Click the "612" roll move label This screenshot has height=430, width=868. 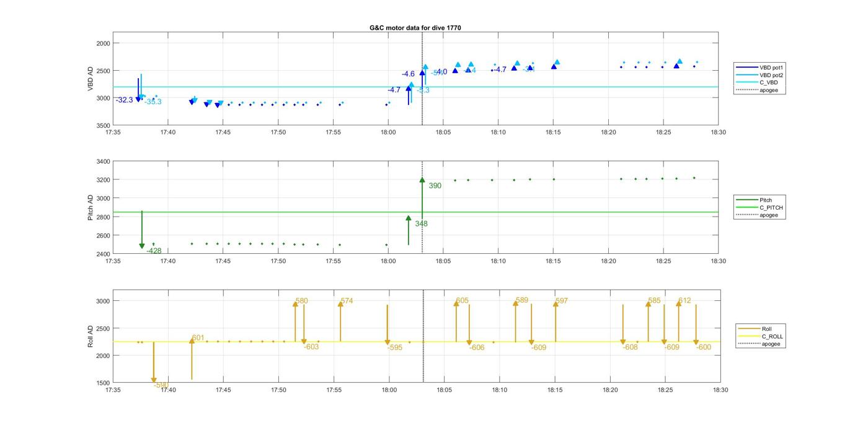(x=684, y=301)
